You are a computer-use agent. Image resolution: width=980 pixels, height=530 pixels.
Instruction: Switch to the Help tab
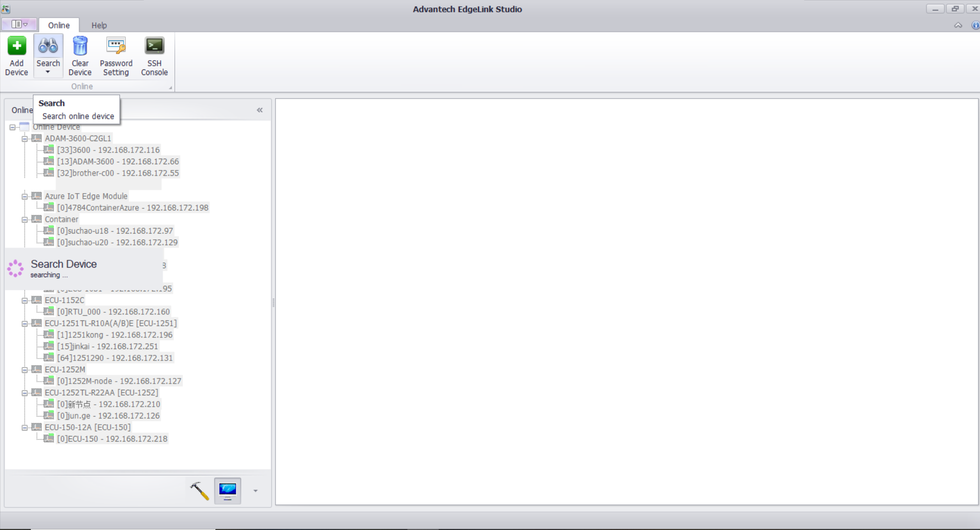click(99, 25)
